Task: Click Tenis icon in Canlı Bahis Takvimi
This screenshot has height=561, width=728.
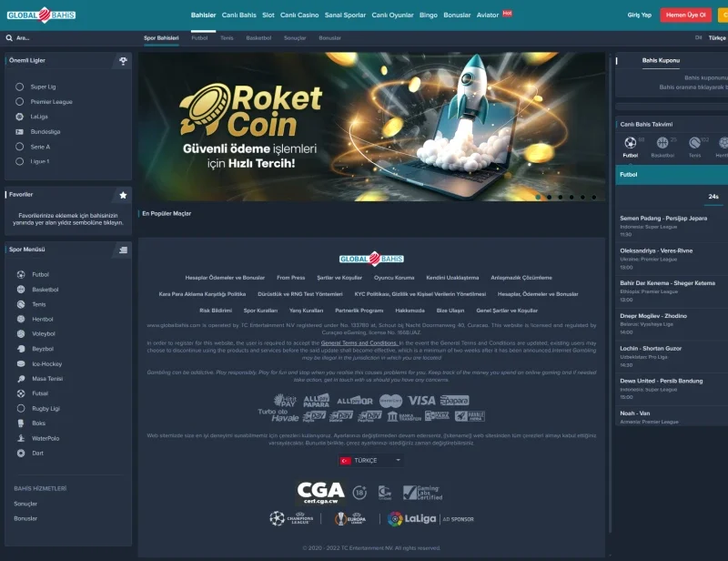Action: coord(694,143)
